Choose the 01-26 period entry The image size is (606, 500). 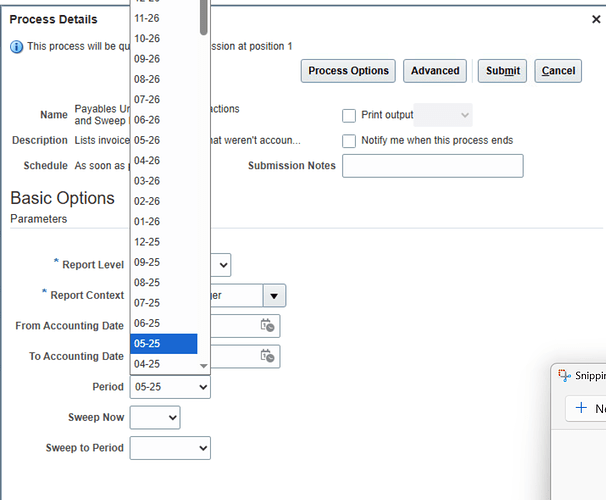point(164,221)
